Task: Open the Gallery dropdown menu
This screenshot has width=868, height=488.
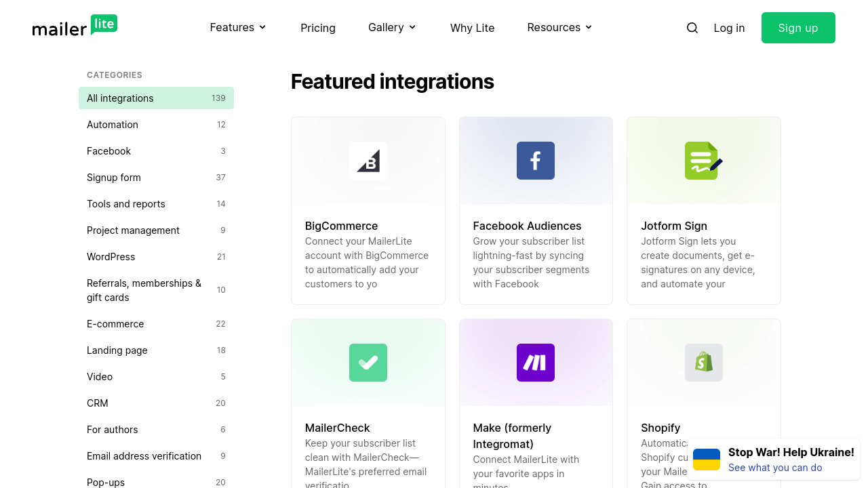Action: tap(391, 28)
